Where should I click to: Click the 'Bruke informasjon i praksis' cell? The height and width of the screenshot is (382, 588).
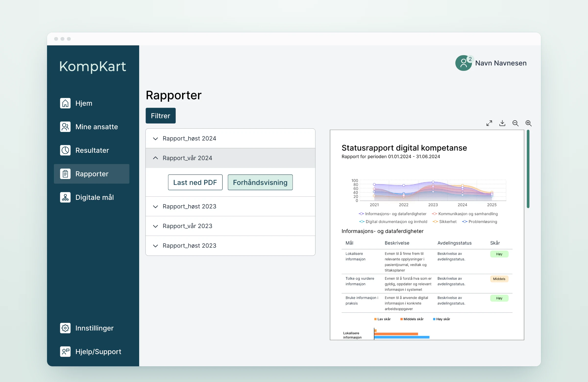pyautogui.click(x=362, y=300)
